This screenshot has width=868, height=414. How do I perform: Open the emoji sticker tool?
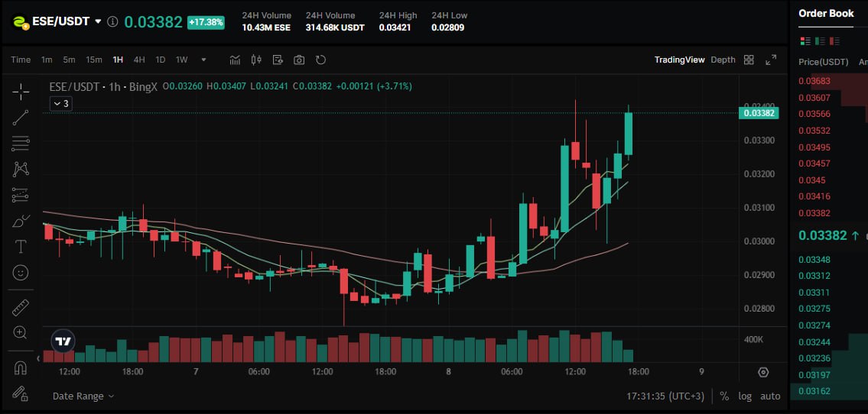(21, 272)
